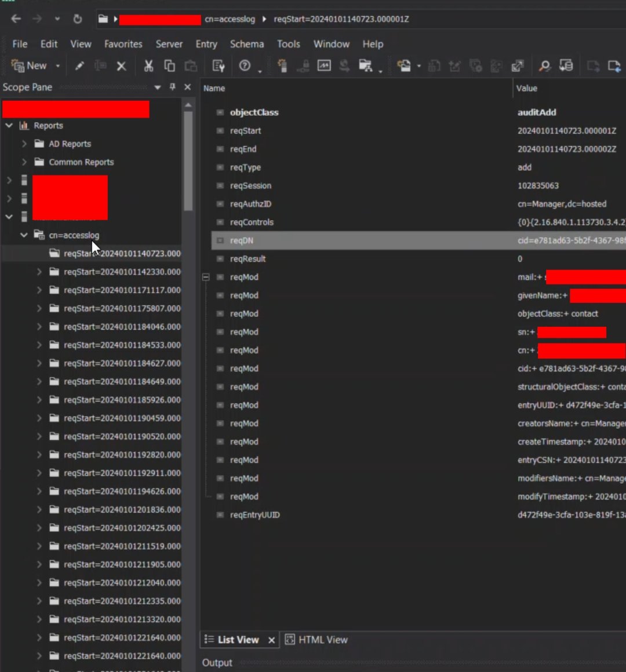Viewport: 626px width, 672px height.
Task: Click the external link arrow toolbar icon
Action: (518, 65)
